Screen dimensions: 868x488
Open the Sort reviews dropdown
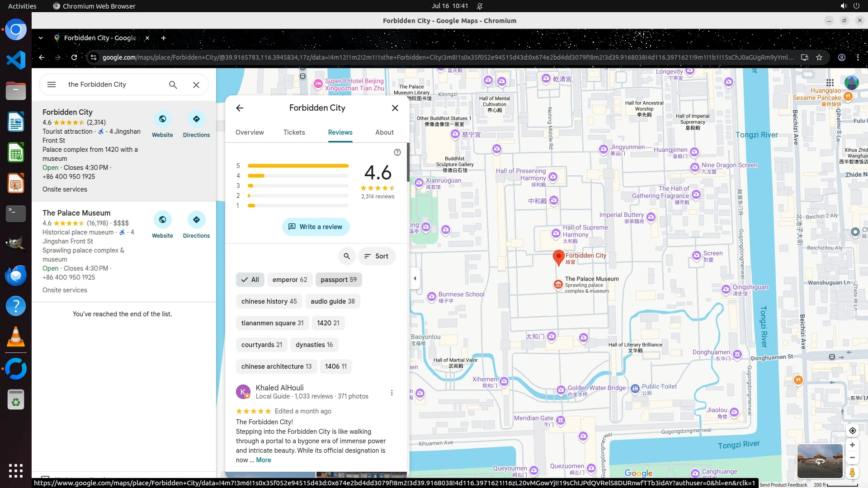377,256
